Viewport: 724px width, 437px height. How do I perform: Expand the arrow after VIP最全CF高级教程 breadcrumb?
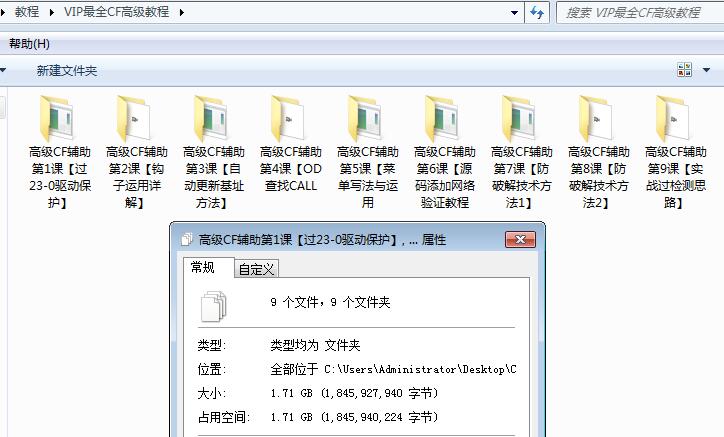tap(181, 12)
